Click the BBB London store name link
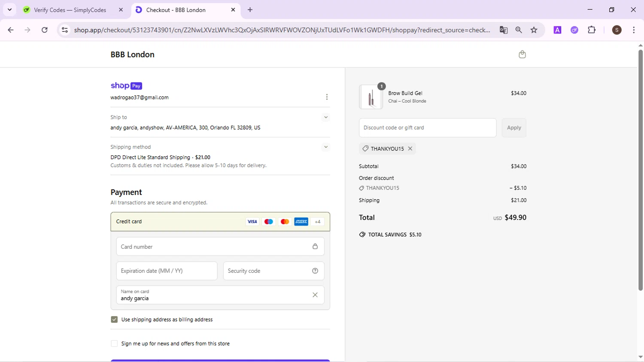644x362 pixels. pyautogui.click(x=132, y=55)
